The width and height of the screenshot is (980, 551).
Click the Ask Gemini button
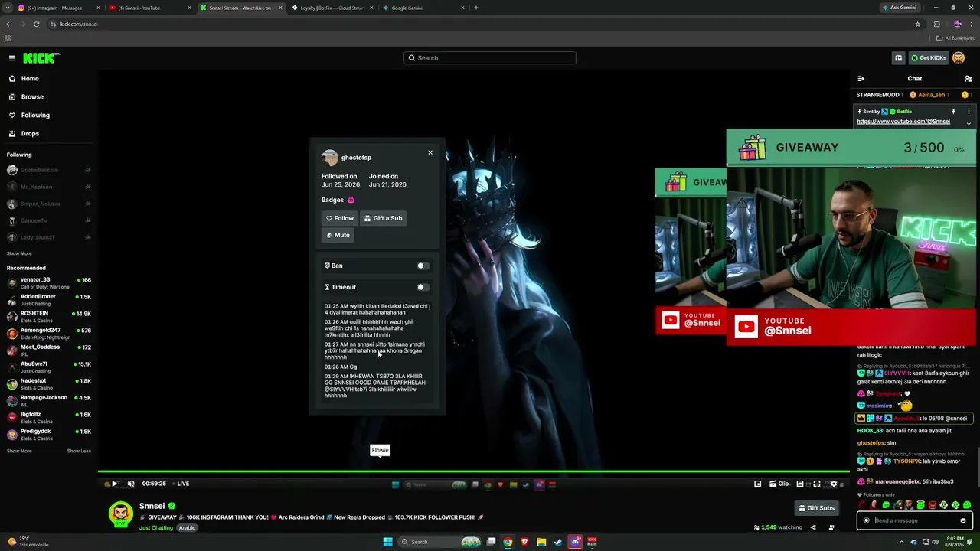(900, 8)
